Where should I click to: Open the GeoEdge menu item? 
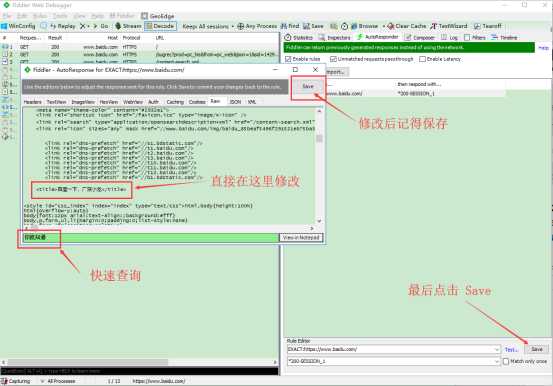[x=158, y=16]
